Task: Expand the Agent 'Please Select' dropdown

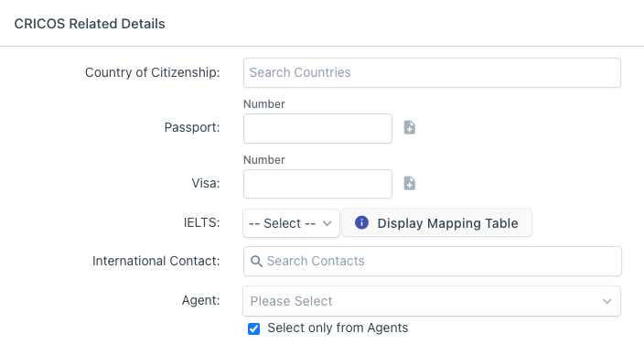Action: click(x=432, y=301)
